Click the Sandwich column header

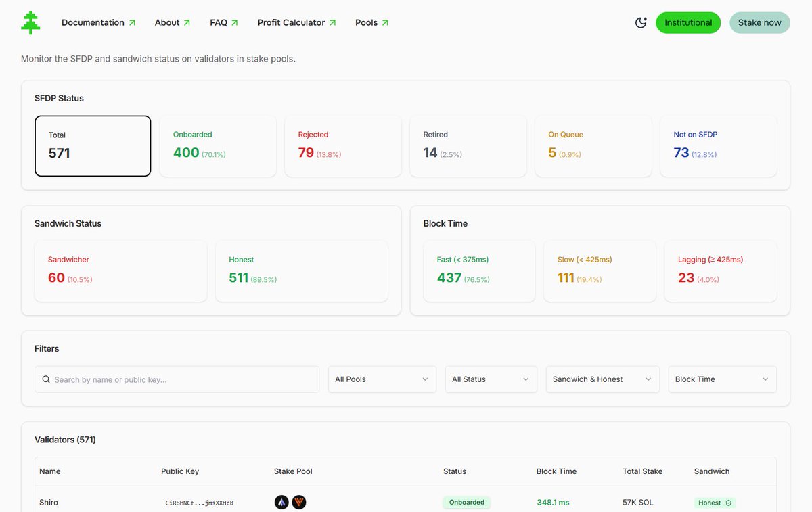[712, 471]
